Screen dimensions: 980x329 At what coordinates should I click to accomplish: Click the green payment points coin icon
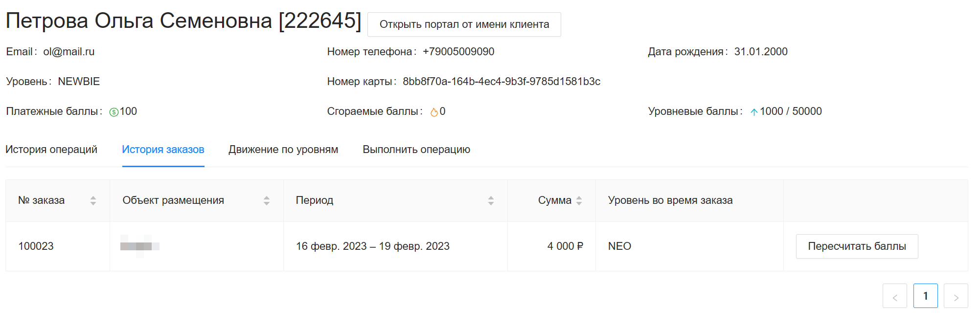(x=114, y=112)
